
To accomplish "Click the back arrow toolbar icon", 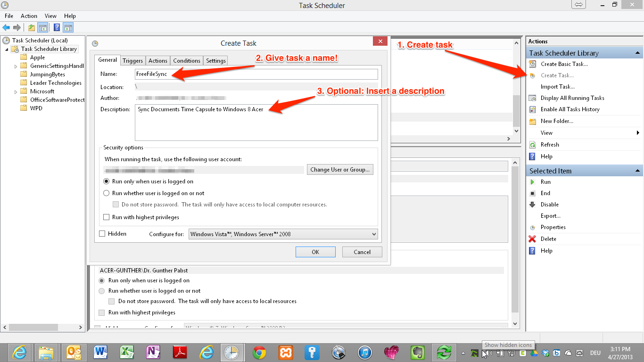I will [6, 27].
